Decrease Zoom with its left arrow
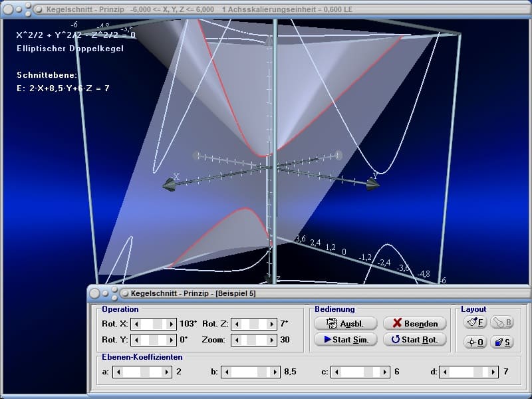 point(237,340)
